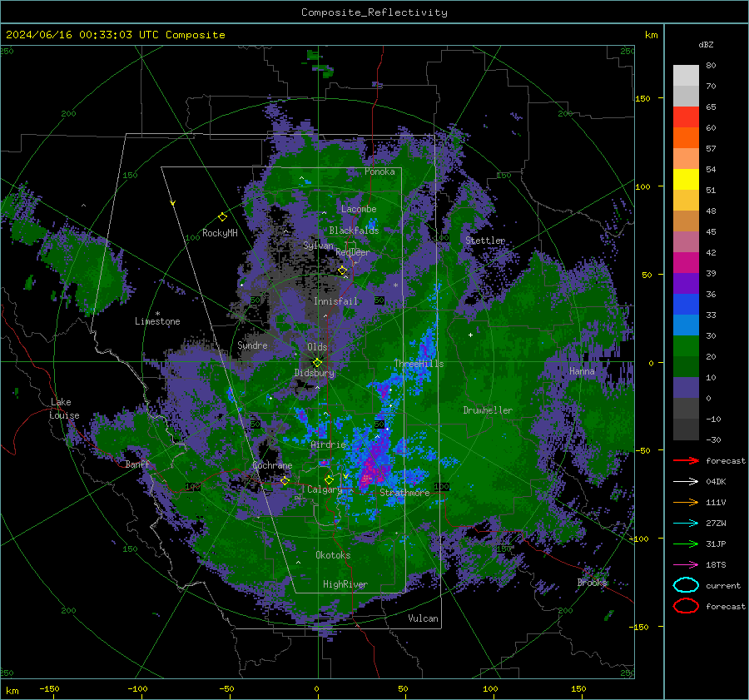Click the light blue legend swatch above 30
The width and height of the screenshot is (749, 700).
(x=686, y=325)
